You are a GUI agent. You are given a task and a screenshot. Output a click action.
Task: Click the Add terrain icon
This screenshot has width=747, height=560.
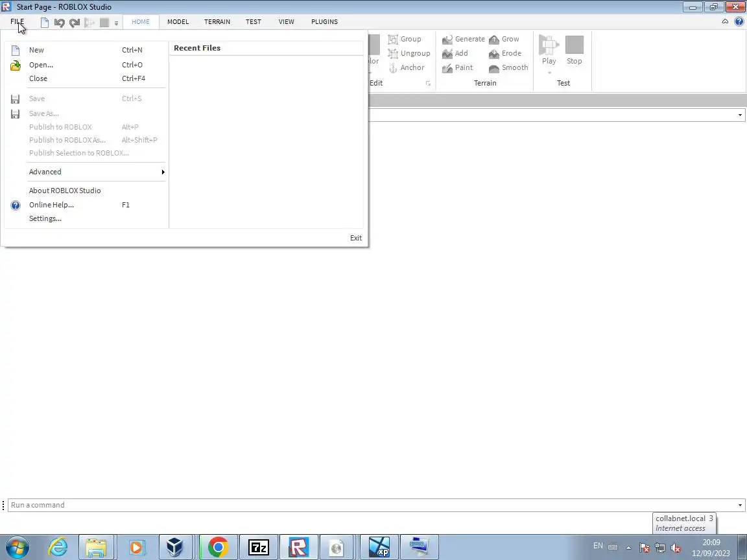pyautogui.click(x=447, y=54)
